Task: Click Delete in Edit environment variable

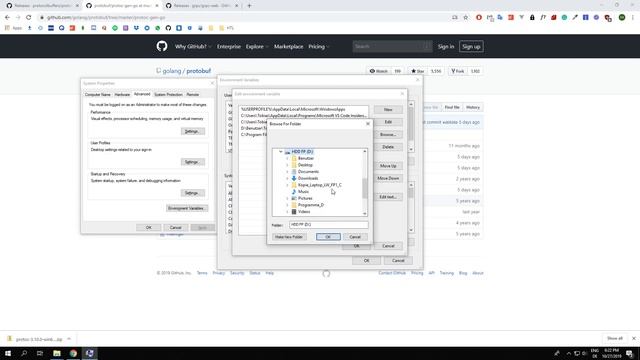Action: click(388, 147)
